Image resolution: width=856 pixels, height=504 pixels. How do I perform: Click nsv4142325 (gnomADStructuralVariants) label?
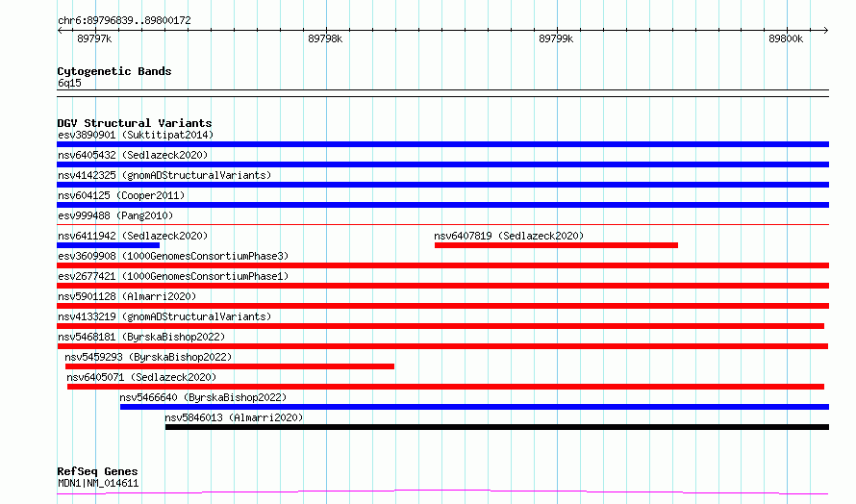[164, 175]
